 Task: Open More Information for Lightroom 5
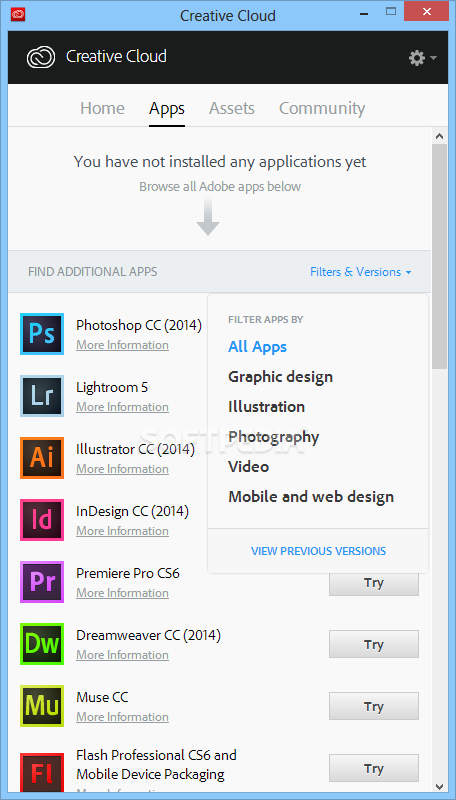(122, 407)
